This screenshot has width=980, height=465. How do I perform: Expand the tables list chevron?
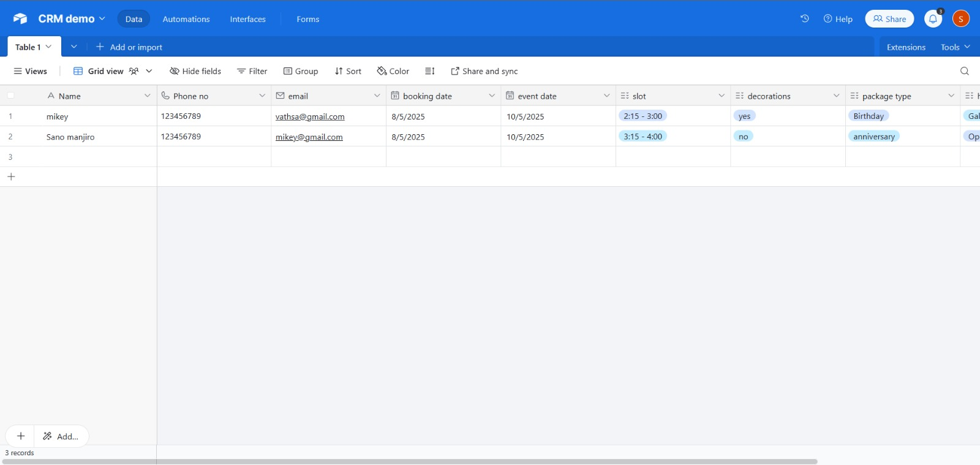point(74,47)
